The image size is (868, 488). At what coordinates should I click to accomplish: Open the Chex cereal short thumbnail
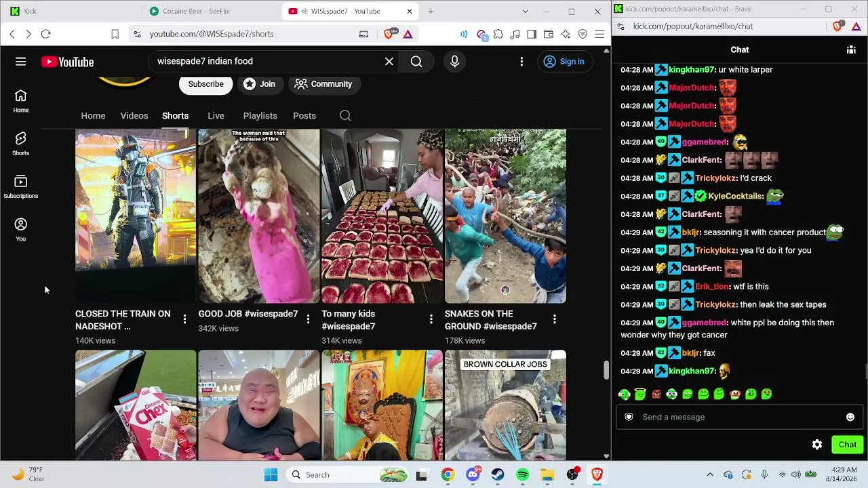click(x=136, y=405)
